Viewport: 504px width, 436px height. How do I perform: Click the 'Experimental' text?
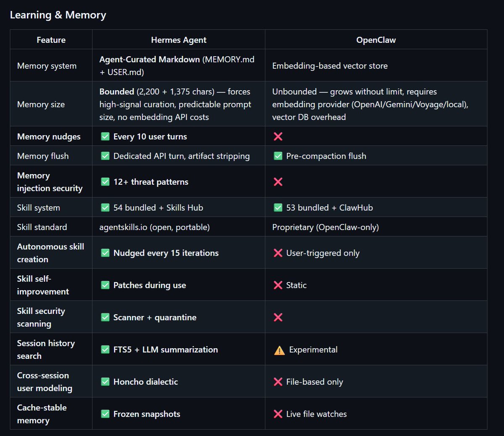[x=313, y=350]
